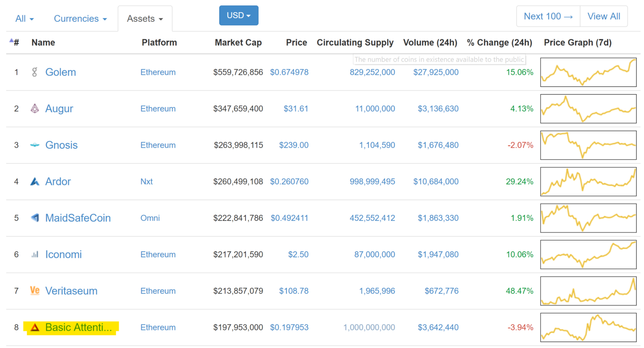
Task: Open the Assets tab
Action: 145,19
